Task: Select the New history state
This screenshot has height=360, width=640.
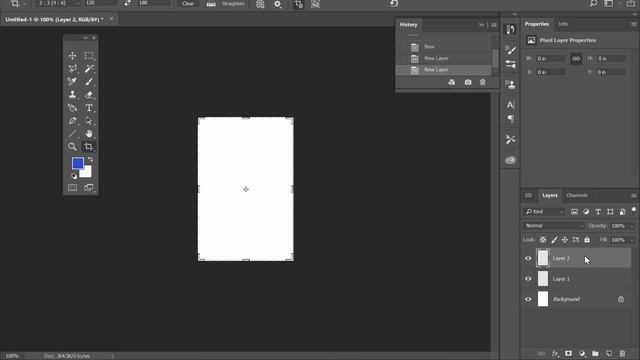Action: click(444, 47)
